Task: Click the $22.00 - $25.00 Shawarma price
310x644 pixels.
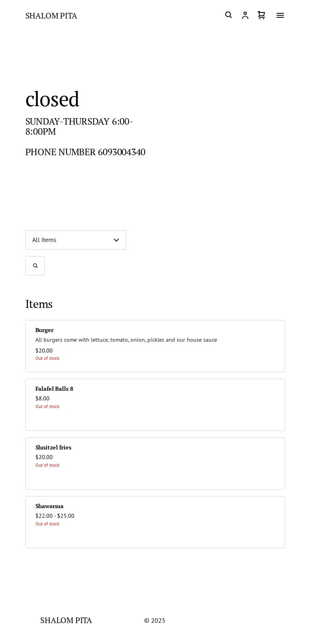Action: pos(55,516)
